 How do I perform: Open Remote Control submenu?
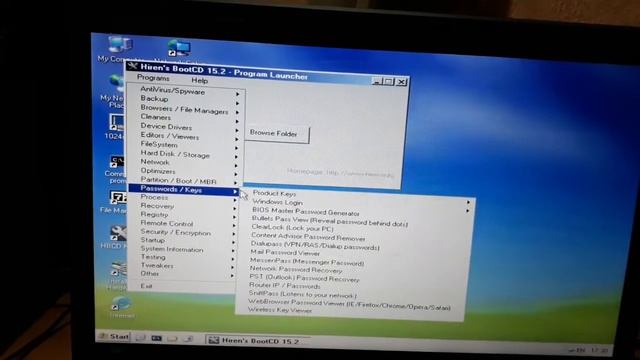coord(184,224)
